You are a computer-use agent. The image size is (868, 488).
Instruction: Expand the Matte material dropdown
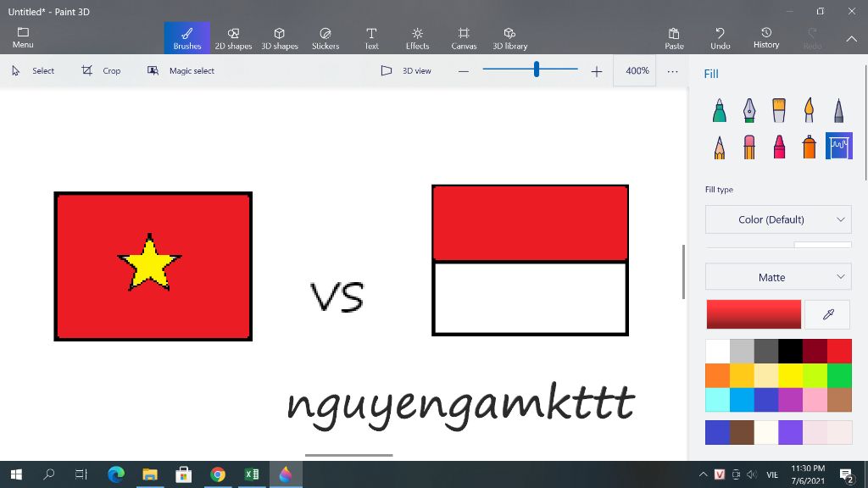click(x=778, y=277)
